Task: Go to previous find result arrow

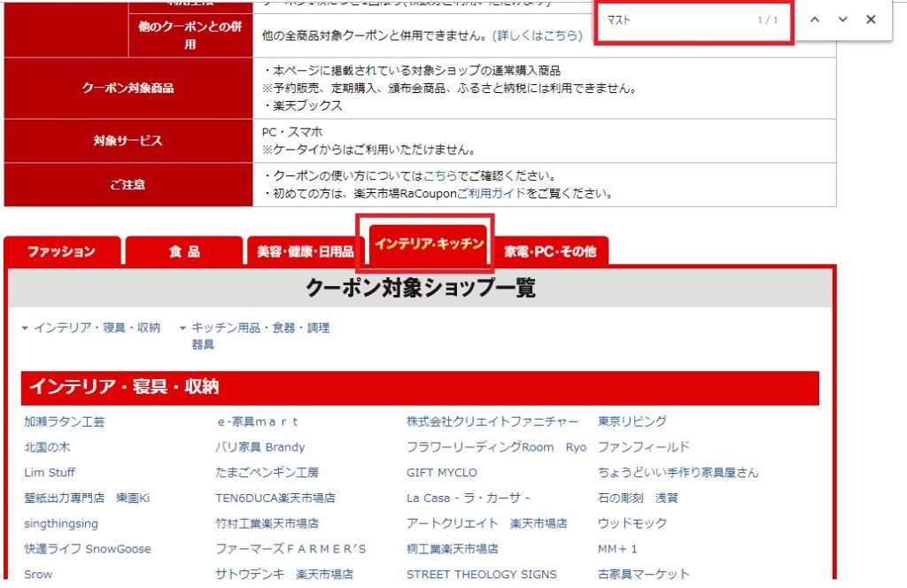Action: coord(815,19)
